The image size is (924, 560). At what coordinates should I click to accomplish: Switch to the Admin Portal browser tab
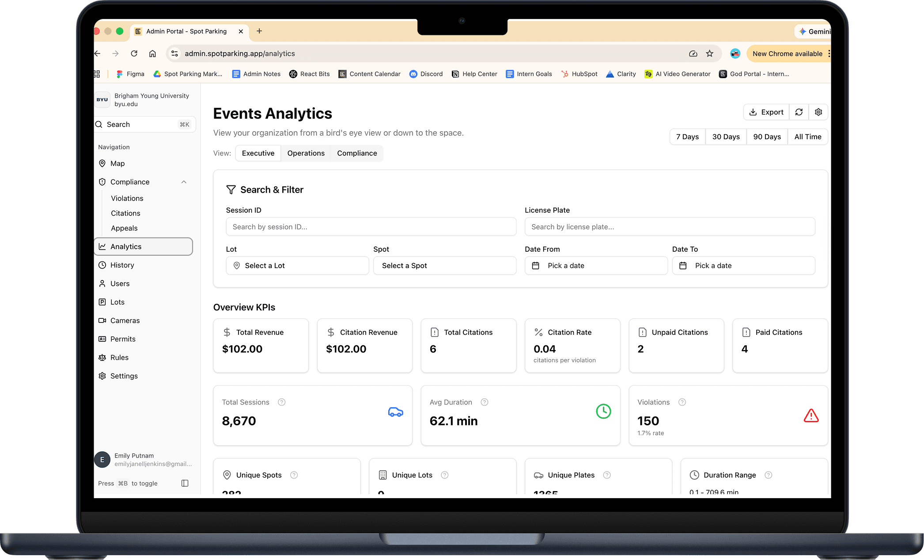coord(186,31)
